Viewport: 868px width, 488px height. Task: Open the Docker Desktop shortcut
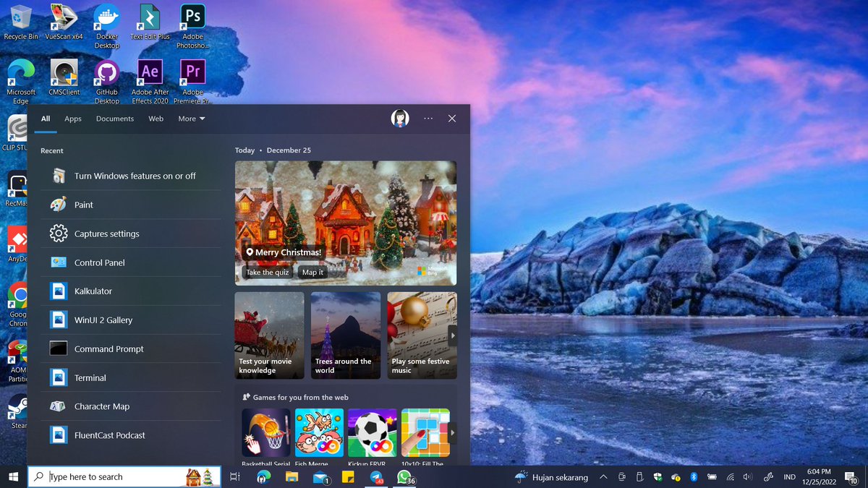[107, 26]
